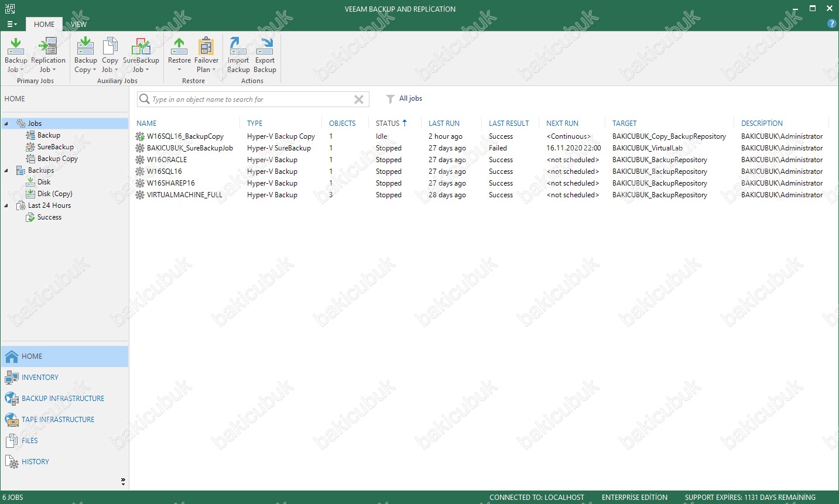Viewport: 839px width, 504px height.
Task: Open the main menu hamburger dropdown
Action: [12, 24]
